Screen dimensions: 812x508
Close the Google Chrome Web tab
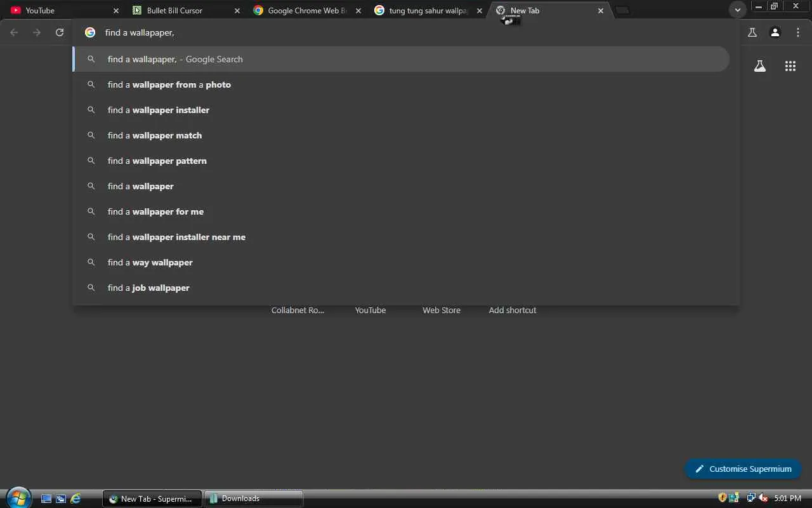359,11
